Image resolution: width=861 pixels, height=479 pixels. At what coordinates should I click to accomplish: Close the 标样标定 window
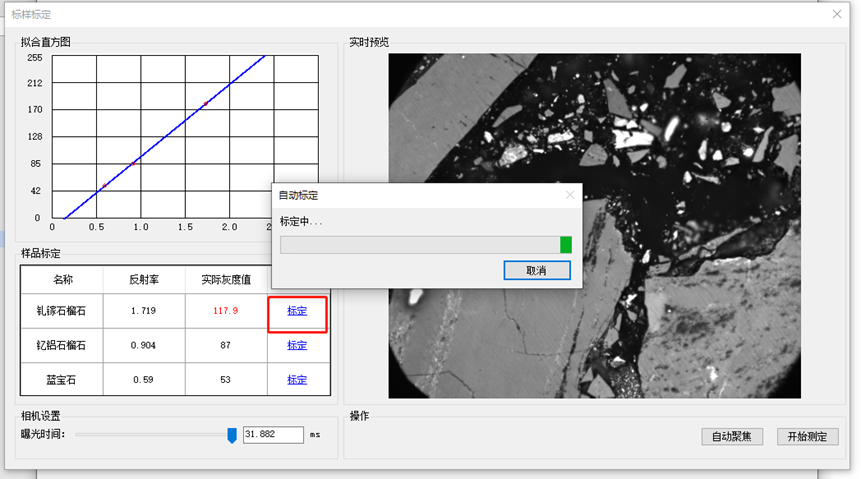pyautogui.click(x=836, y=14)
